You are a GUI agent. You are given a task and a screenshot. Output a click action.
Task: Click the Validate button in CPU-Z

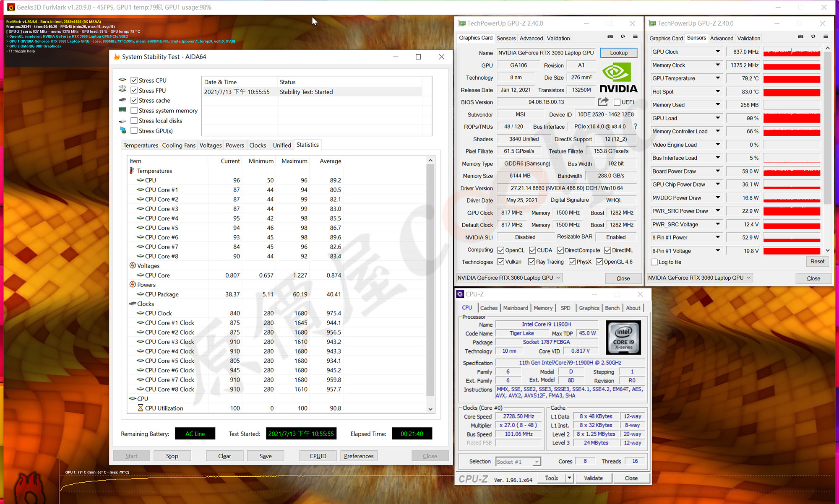(593, 478)
